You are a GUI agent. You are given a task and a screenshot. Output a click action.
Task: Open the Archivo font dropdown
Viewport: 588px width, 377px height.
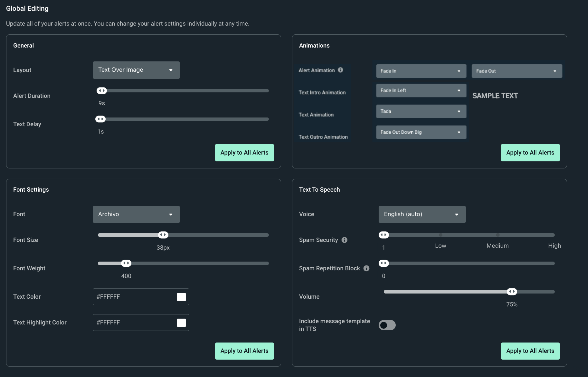click(136, 214)
